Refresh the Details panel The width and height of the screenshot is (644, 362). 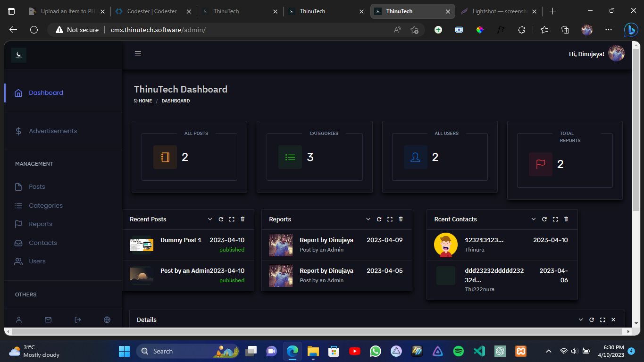coord(592,320)
